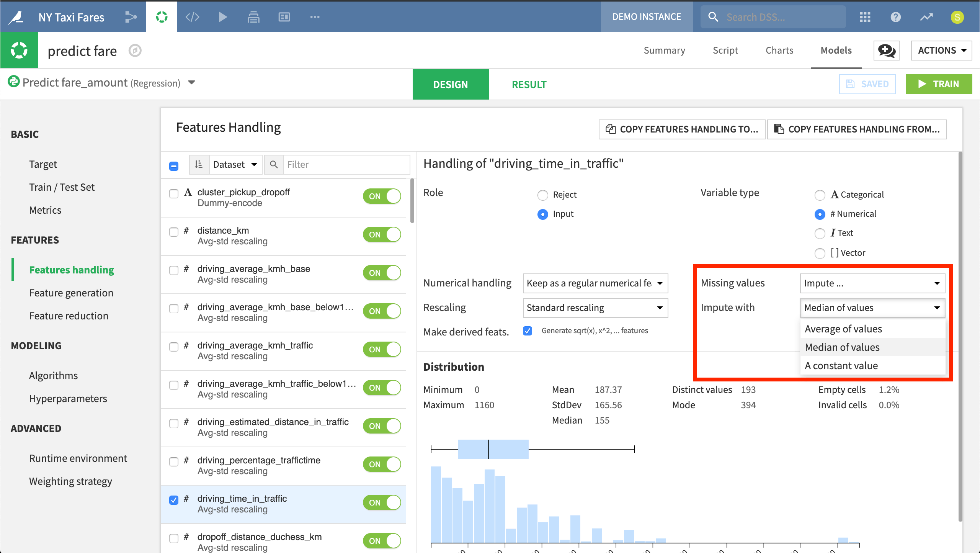This screenshot has width=980, height=553.
Task: Open the more options ellipsis menu
Action: 315,17
